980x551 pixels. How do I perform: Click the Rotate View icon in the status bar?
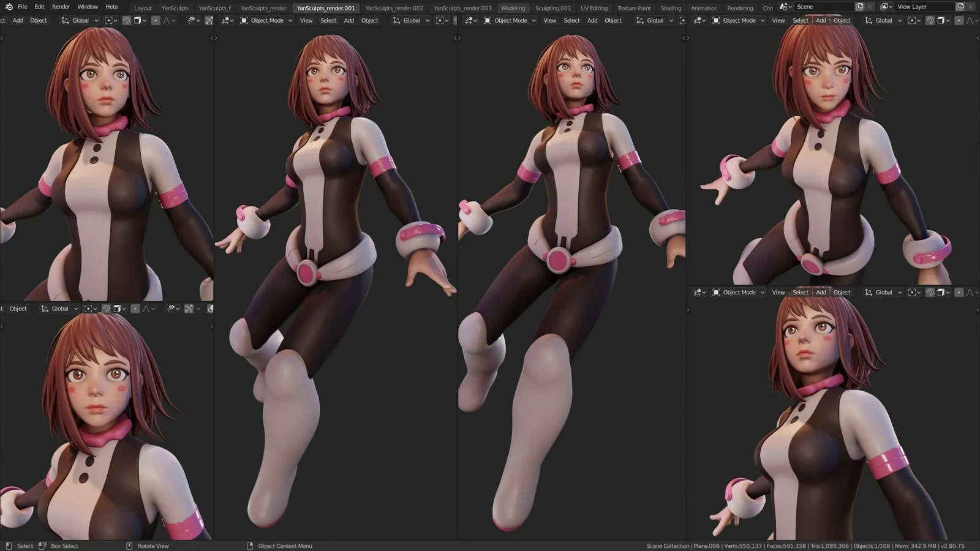point(129,545)
